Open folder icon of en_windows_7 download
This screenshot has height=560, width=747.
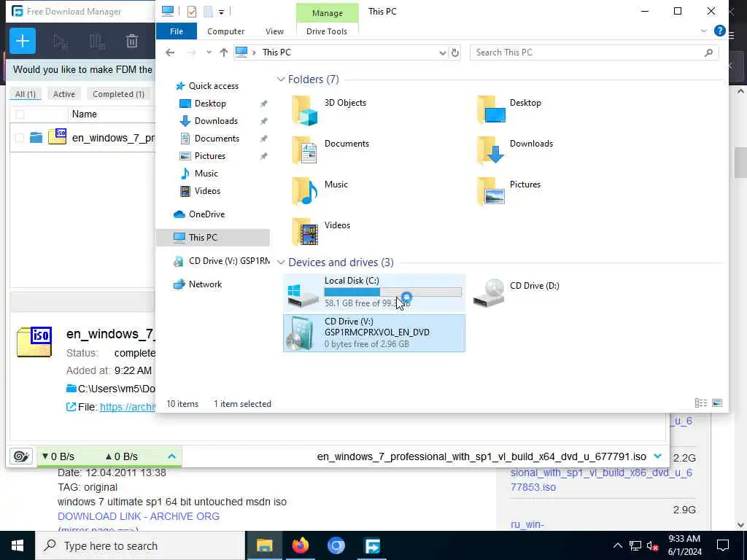tap(36, 138)
